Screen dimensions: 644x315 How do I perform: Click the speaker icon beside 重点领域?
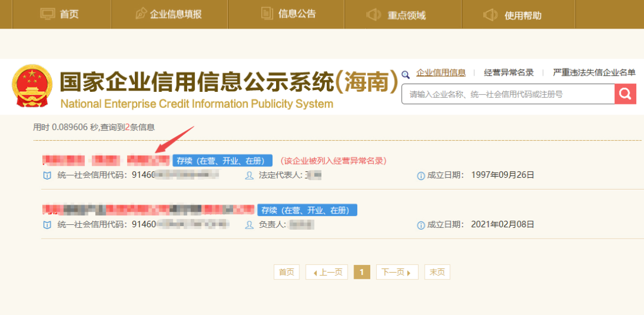374,16
